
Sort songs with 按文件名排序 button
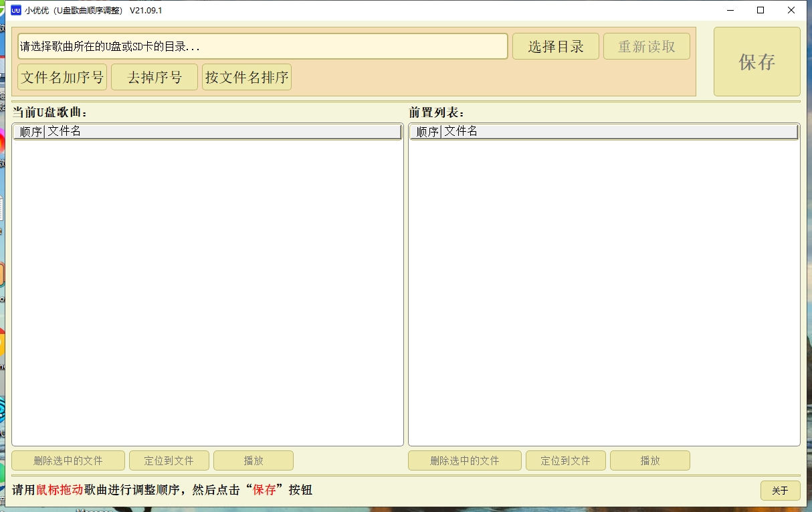[245, 76]
